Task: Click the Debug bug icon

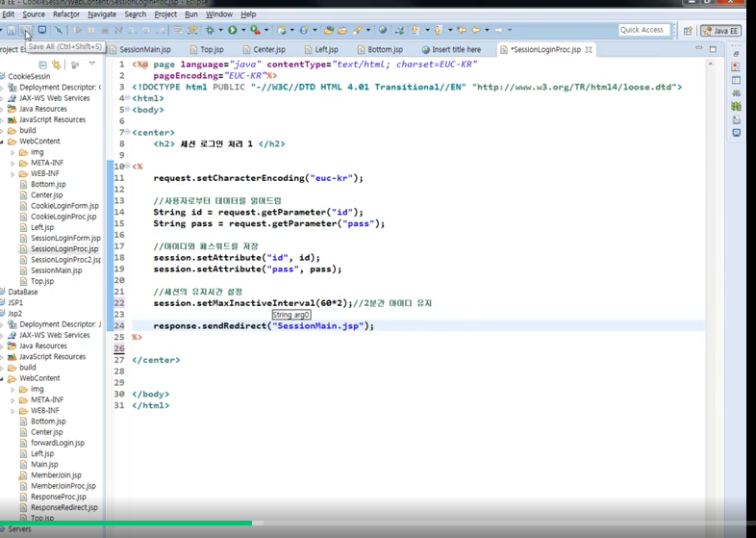Action: [210, 30]
